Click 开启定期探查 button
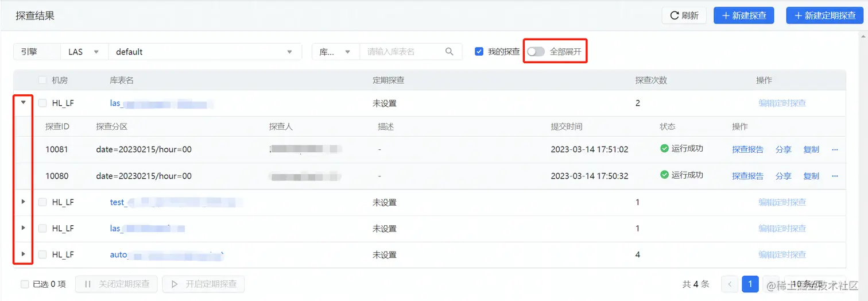 (x=203, y=284)
